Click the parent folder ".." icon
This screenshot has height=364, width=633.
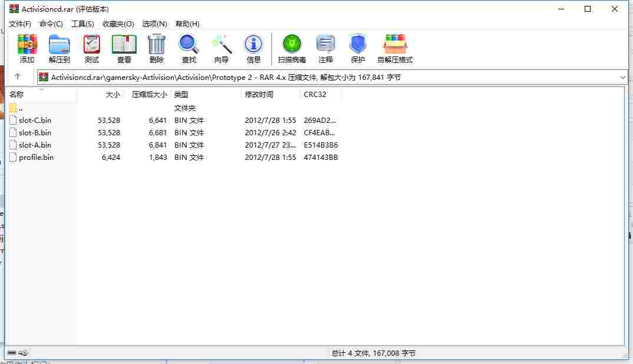[x=13, y=108]
